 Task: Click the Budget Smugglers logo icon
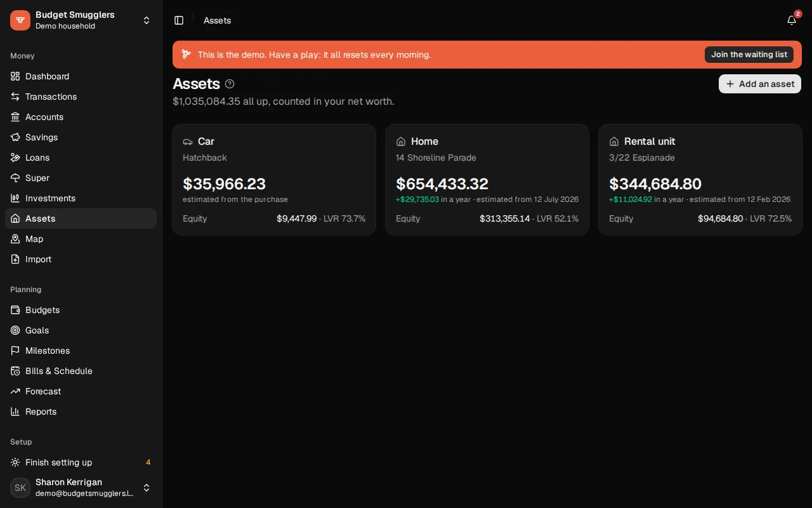[x=20, y=20]
